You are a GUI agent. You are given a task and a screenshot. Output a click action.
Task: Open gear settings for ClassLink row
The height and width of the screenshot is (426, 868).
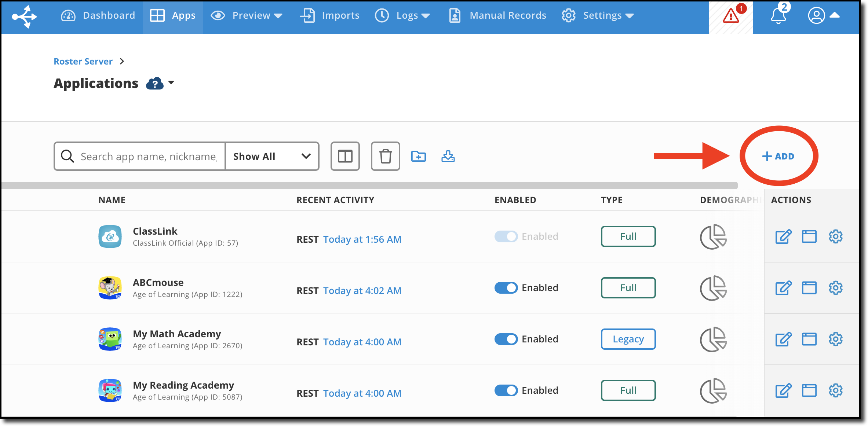coord(835,236)
